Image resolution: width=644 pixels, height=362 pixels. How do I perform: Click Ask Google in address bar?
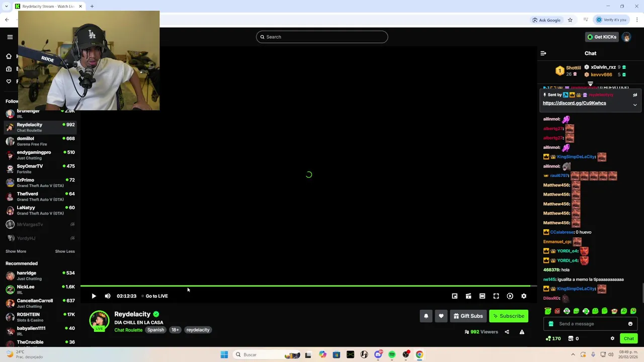[546, 20]
